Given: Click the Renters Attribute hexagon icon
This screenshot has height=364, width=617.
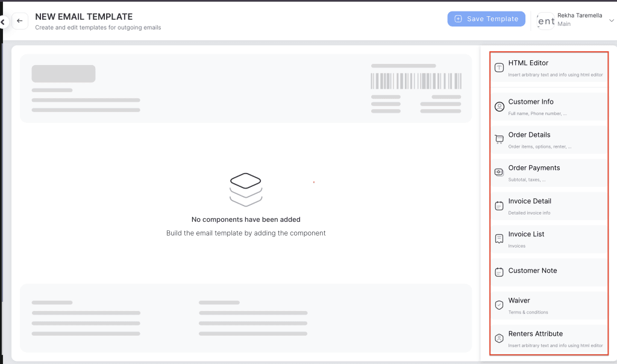Looking at the screenshot, I should 499,338.
